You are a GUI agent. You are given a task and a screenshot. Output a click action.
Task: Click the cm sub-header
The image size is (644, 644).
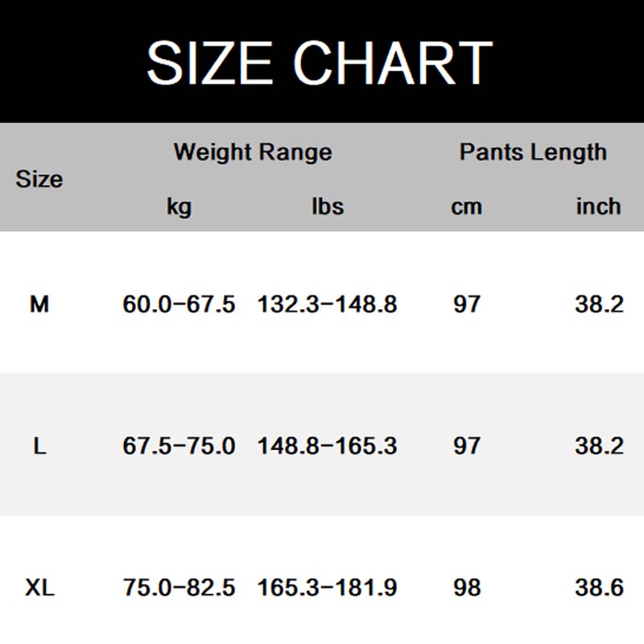[x=466, y=206]
